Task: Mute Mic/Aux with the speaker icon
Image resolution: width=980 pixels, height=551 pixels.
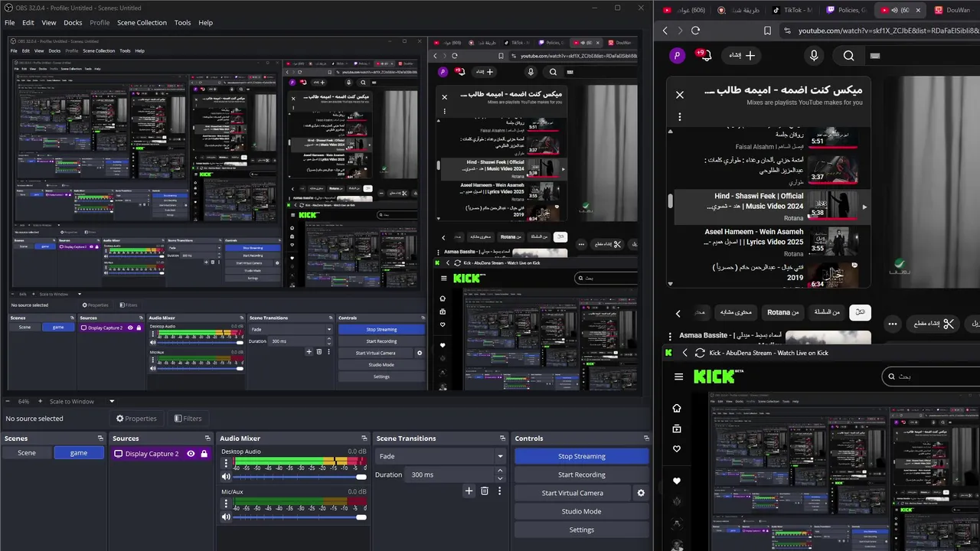Action: coord(227,517)
